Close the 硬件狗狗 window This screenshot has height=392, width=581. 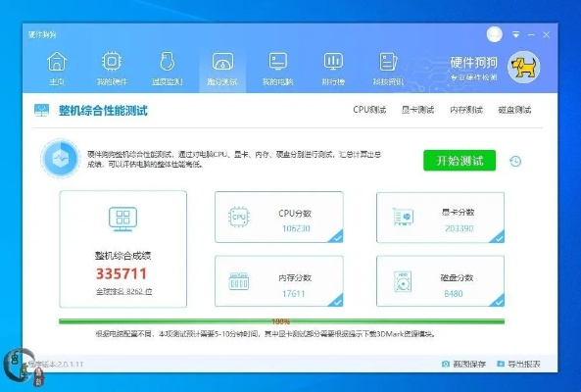point(546,35)
